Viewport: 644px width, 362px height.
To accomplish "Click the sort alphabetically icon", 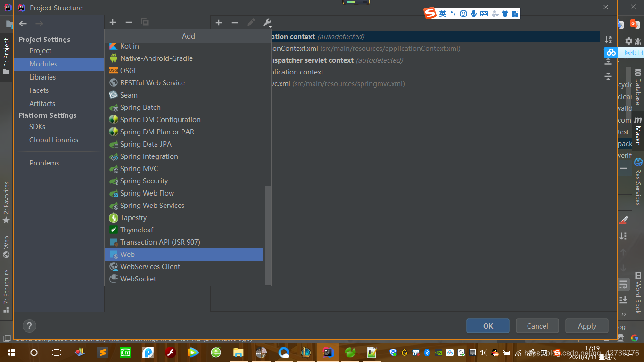I will coord(608,40).
